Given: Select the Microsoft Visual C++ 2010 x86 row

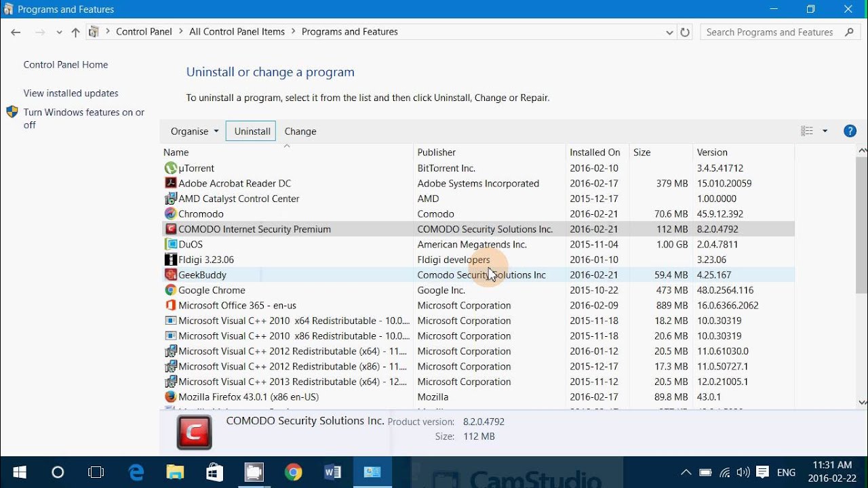Looking at the screenshot, I should point(478,335).
